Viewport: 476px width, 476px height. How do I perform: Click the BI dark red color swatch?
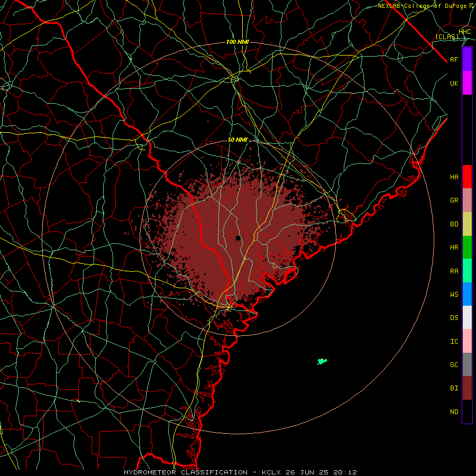coord(467,388)
